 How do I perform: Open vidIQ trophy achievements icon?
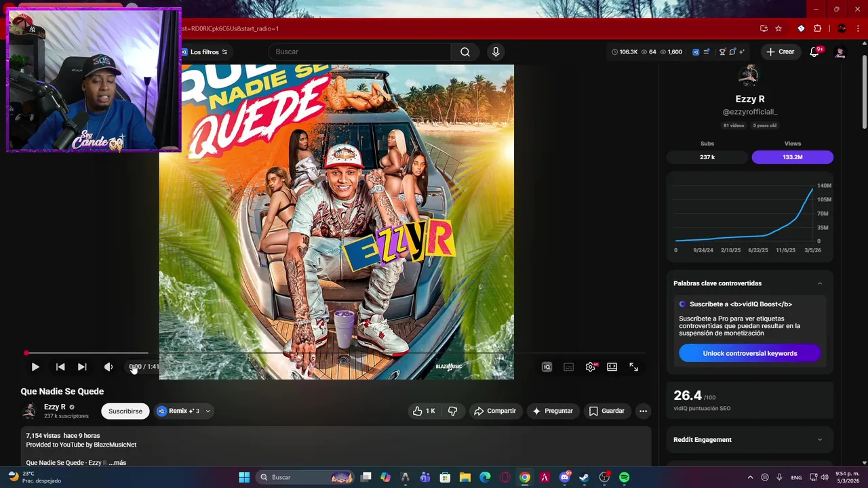click(x=722, y=52)
